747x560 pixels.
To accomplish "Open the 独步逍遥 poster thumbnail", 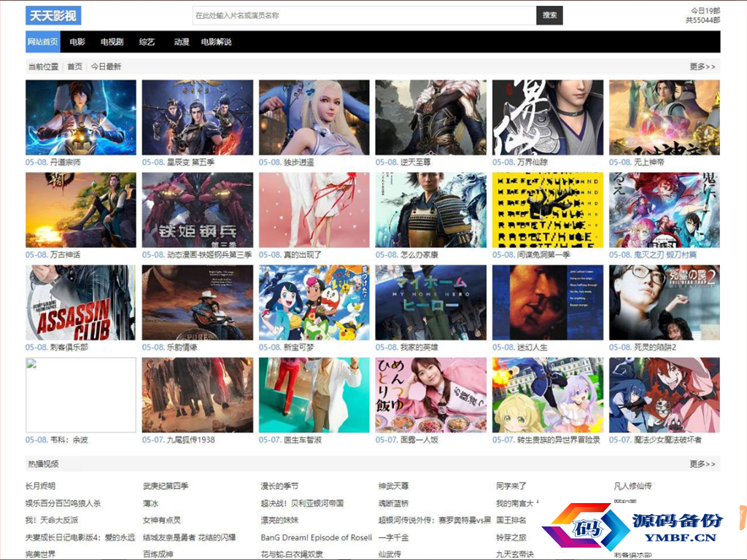I will (x=314, y=117).
